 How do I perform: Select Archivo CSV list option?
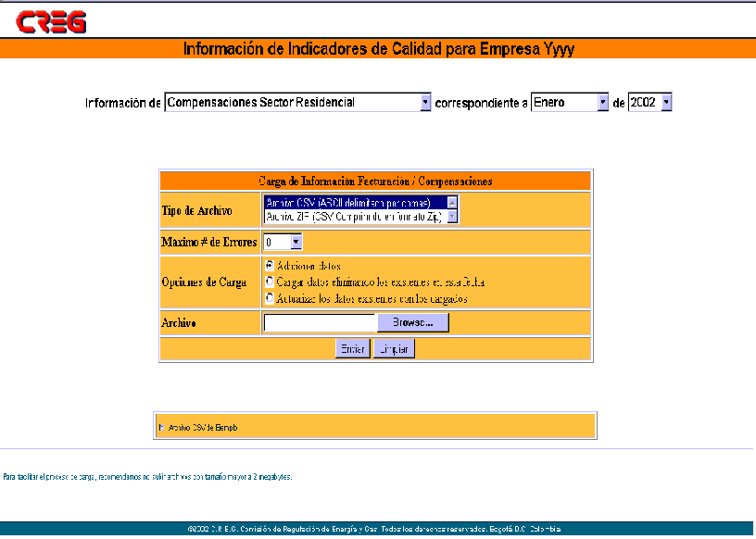[352, 202]
